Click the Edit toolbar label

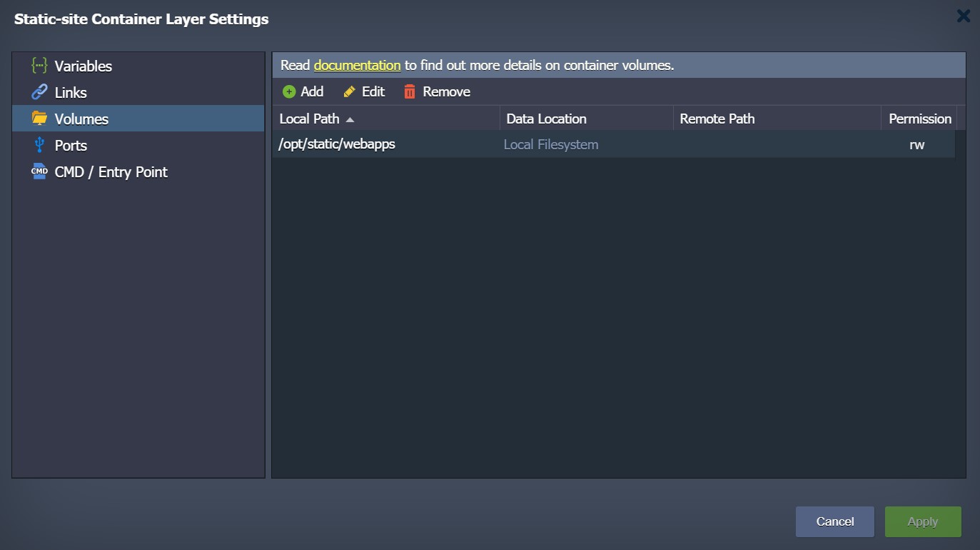pyautogui.click(x=373, y=91)
